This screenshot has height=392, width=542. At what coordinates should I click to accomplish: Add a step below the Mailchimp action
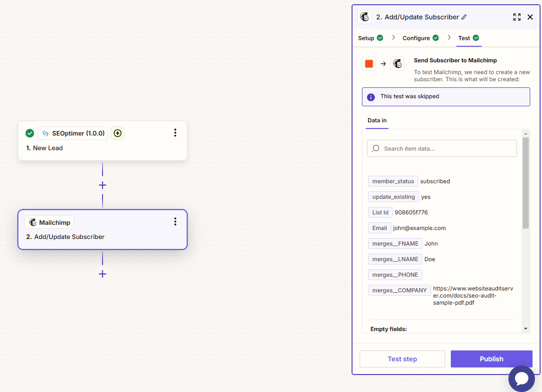103,274
